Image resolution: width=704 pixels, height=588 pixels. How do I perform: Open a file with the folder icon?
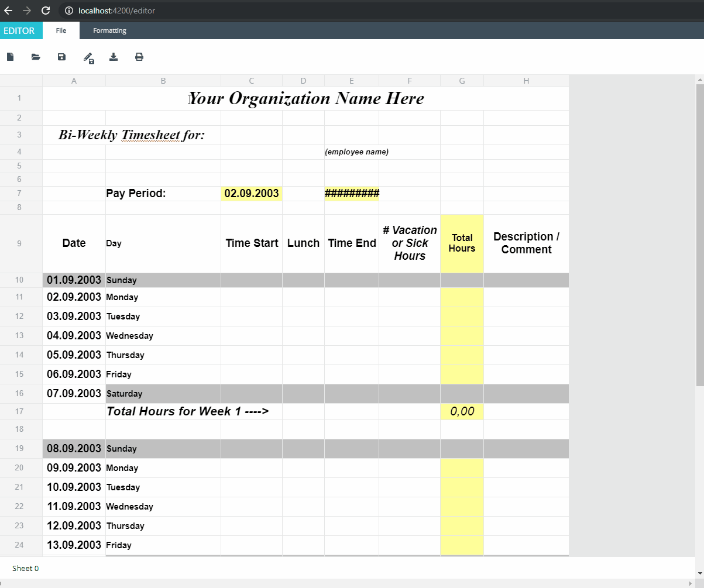[36, 57]
